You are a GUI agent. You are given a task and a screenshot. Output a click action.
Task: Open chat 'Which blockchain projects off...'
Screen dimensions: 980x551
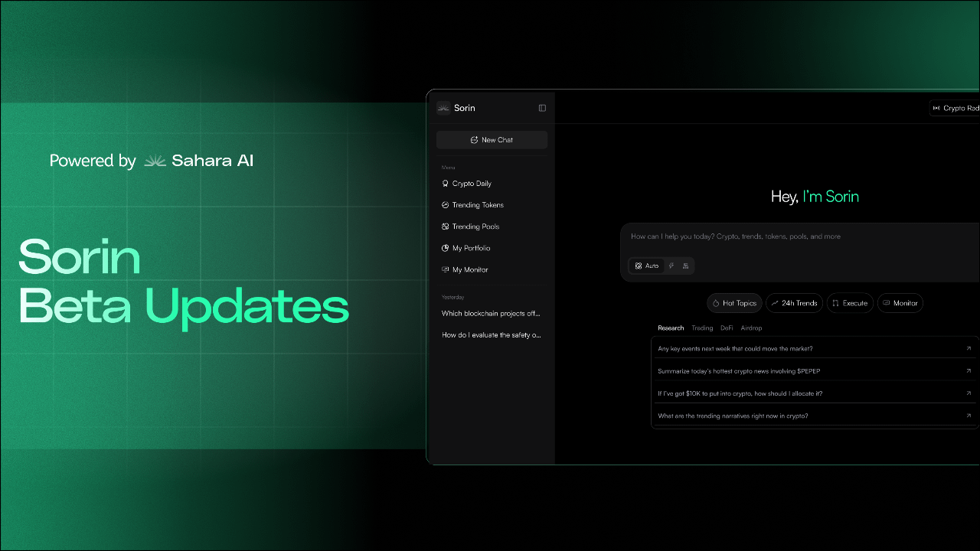click(x=492, y=314)
